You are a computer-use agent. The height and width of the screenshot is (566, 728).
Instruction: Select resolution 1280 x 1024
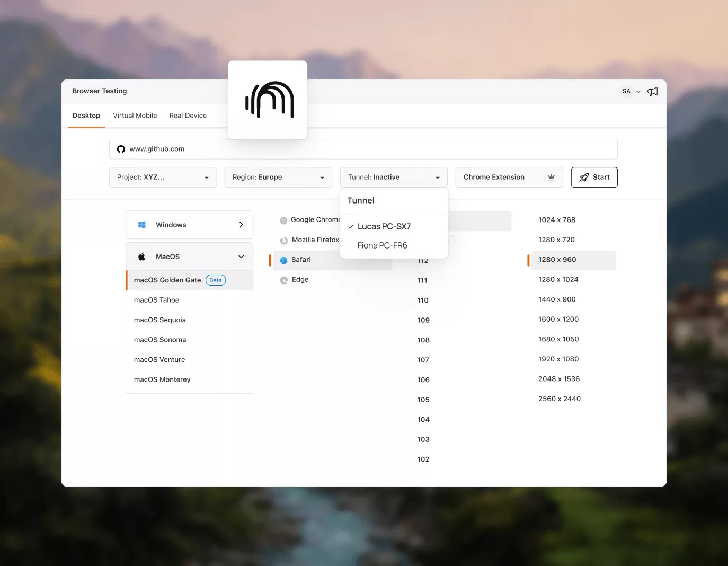tap(558, 279)
